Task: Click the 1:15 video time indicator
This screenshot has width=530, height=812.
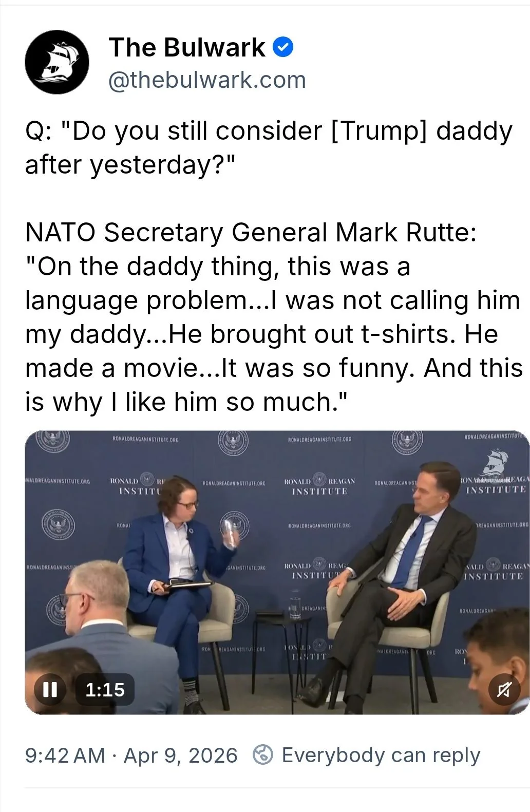Action: click(x=105, y=689)
